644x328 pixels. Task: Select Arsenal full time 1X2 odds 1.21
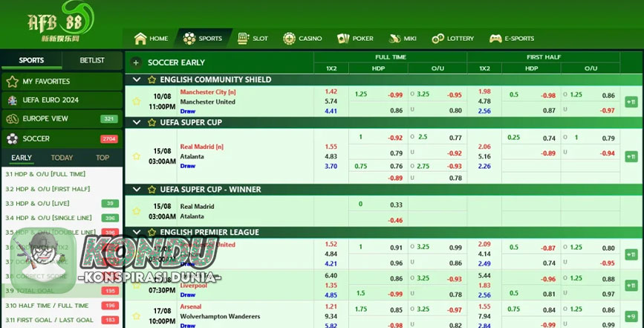pyautogui.click(x=331, y=306)
